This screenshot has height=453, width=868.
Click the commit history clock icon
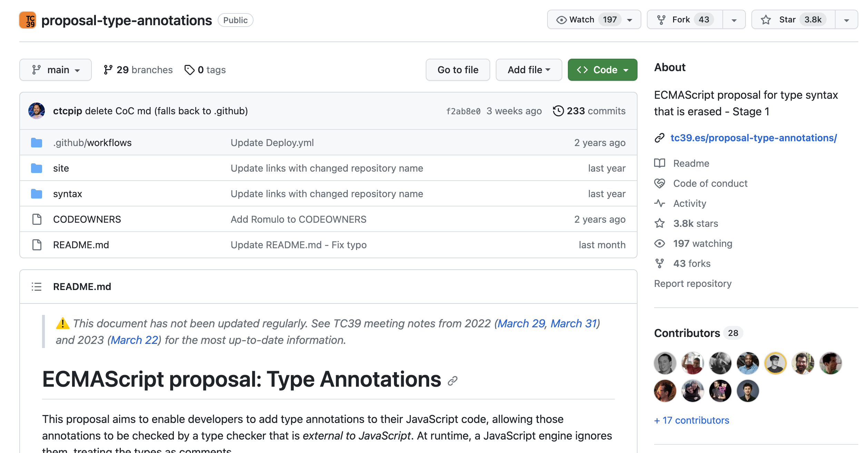click(x=558, y=111)
